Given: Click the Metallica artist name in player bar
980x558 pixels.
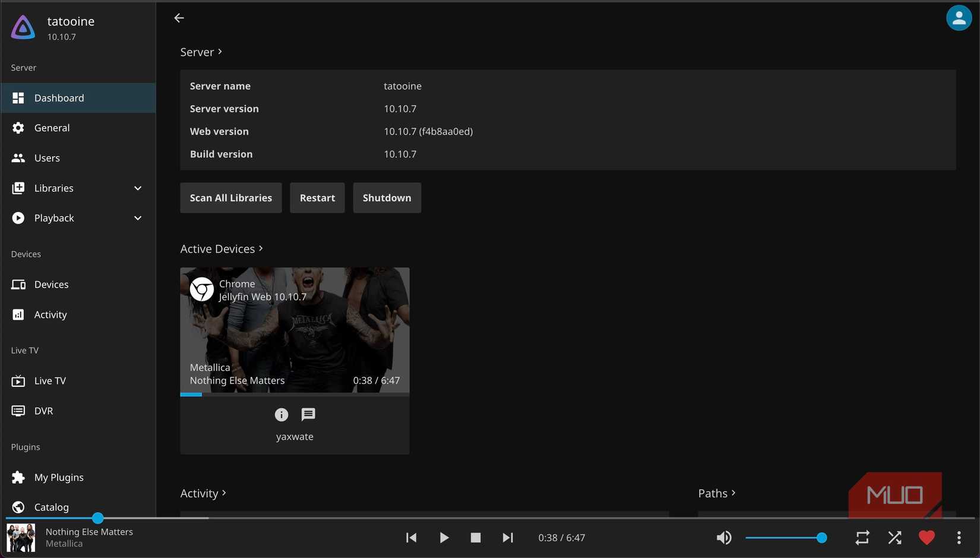Looking at the screenshot, I should 64,544.
